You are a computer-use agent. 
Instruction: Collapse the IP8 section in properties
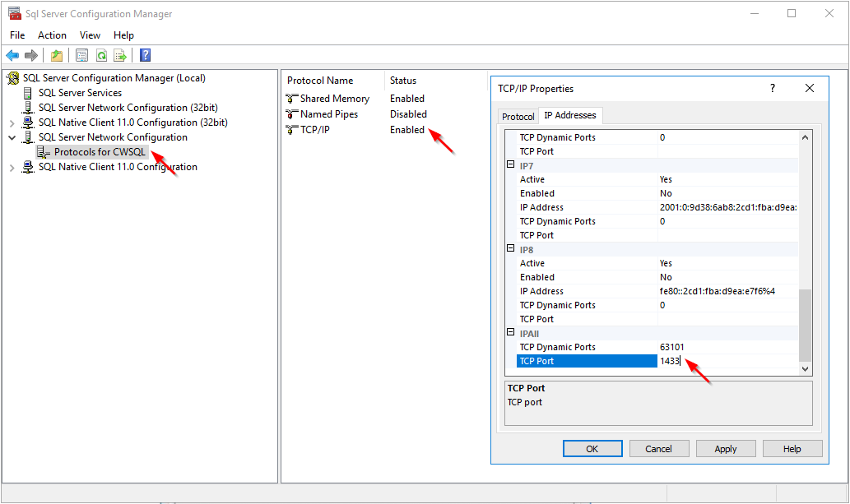point(511,249)
